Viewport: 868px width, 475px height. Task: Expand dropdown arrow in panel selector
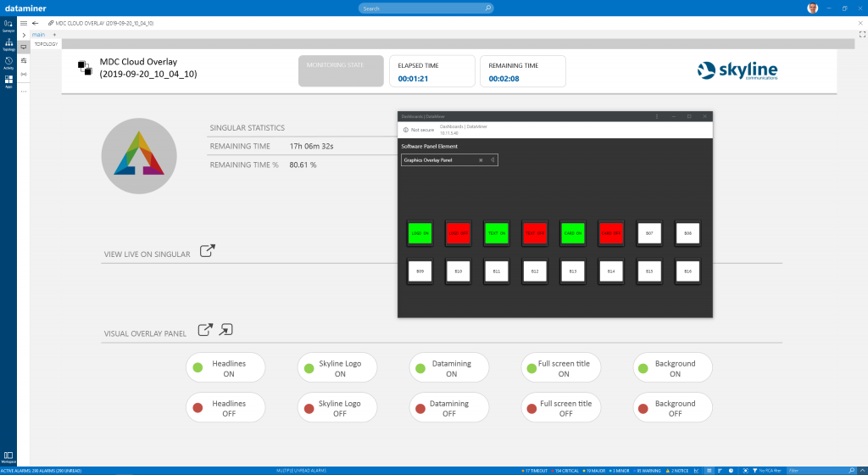[492, 160]
